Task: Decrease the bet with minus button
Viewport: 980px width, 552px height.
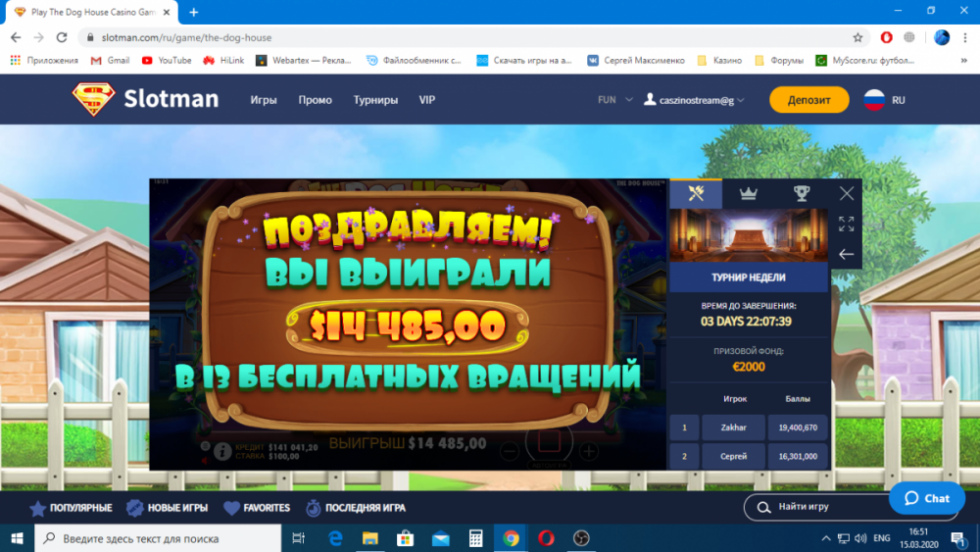Action: (x=510, y=451)
